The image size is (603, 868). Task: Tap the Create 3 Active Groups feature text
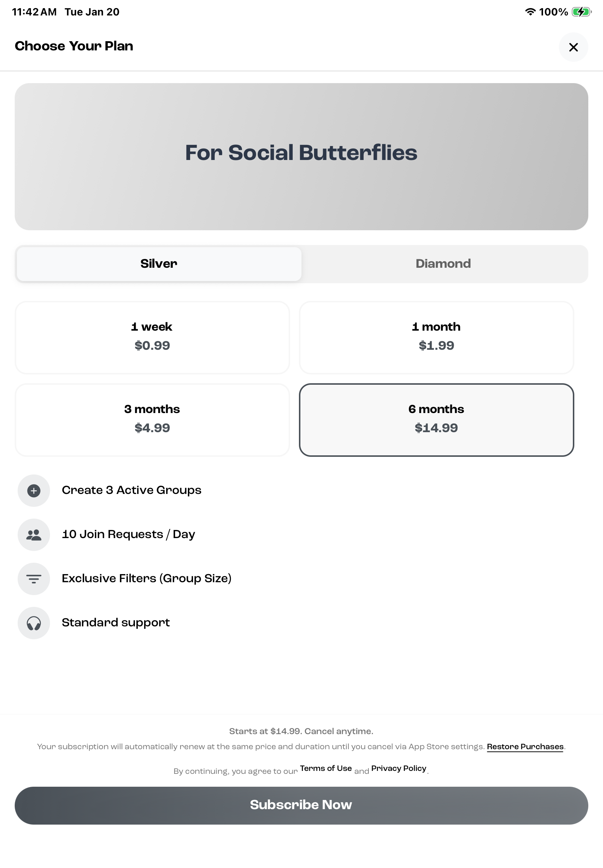[x=132, y=490]
